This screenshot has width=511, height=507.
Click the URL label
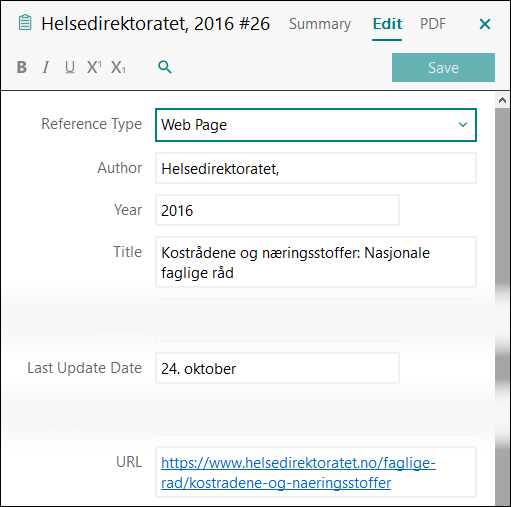pyautogui.click(x=129, y=462)
